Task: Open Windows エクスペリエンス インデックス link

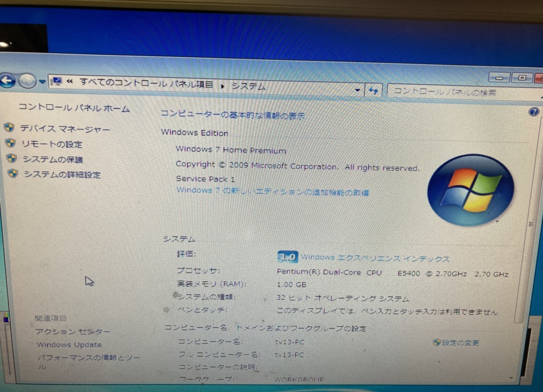Action: tap(375, 258)
